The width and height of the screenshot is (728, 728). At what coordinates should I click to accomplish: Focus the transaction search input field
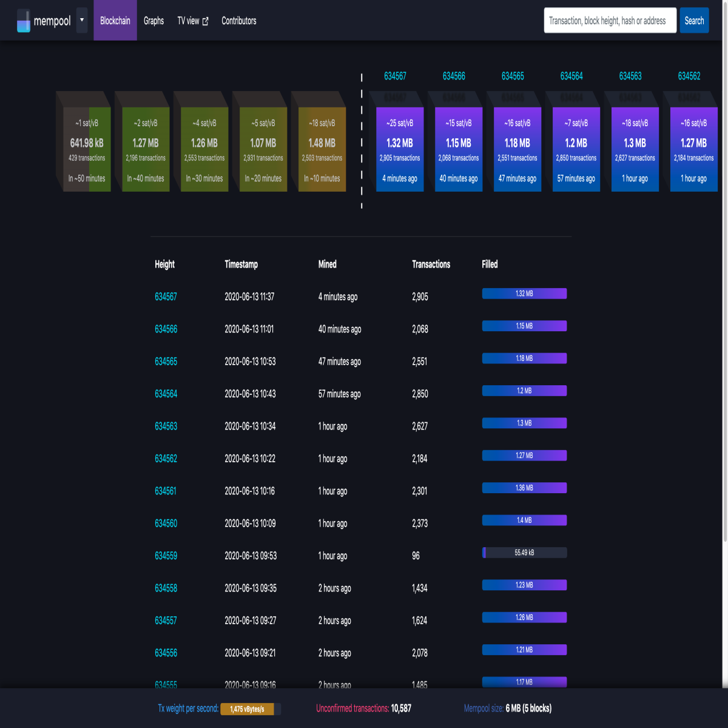pyautogui.click(x=610, y=21)
